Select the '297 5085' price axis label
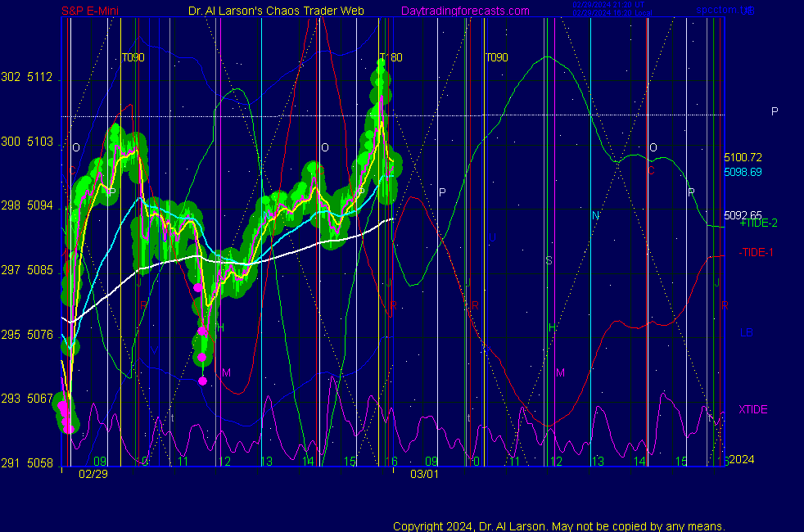Screen dimensions: 804x532 point(27,270)
